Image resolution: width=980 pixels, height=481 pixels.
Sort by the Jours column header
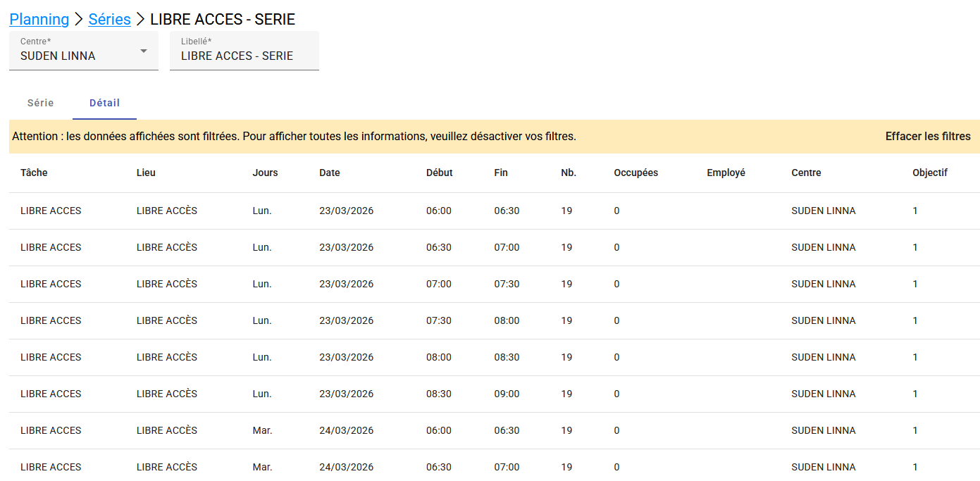click(x=265, y=173)
